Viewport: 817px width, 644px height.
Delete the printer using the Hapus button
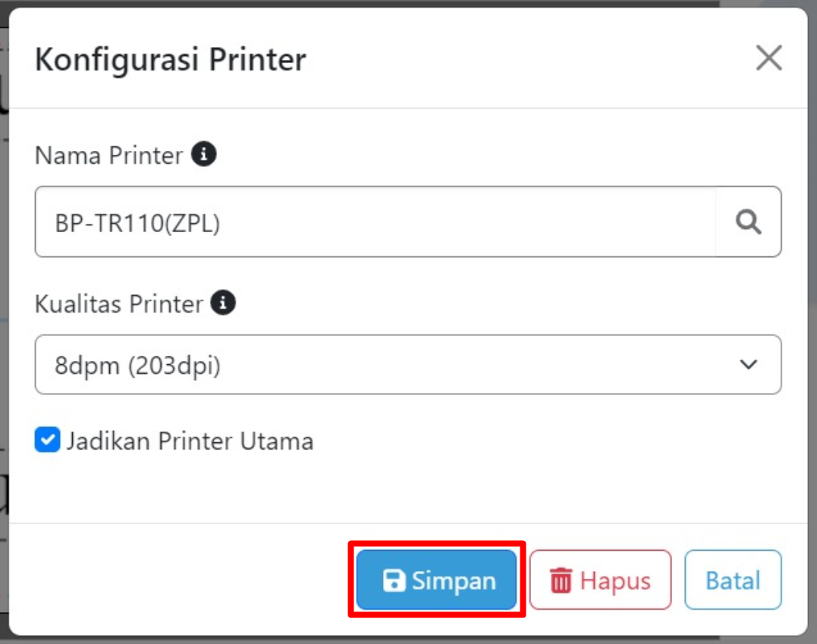600,580
